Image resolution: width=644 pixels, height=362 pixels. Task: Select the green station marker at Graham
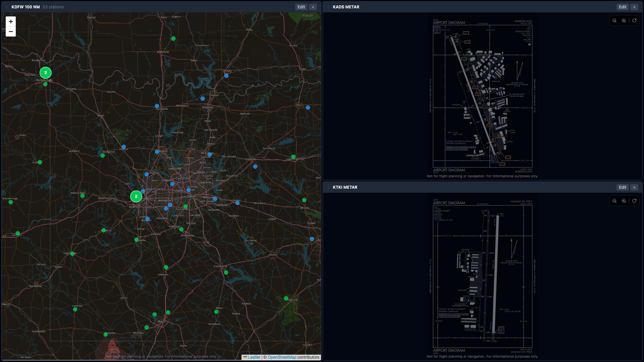point(40,162)
